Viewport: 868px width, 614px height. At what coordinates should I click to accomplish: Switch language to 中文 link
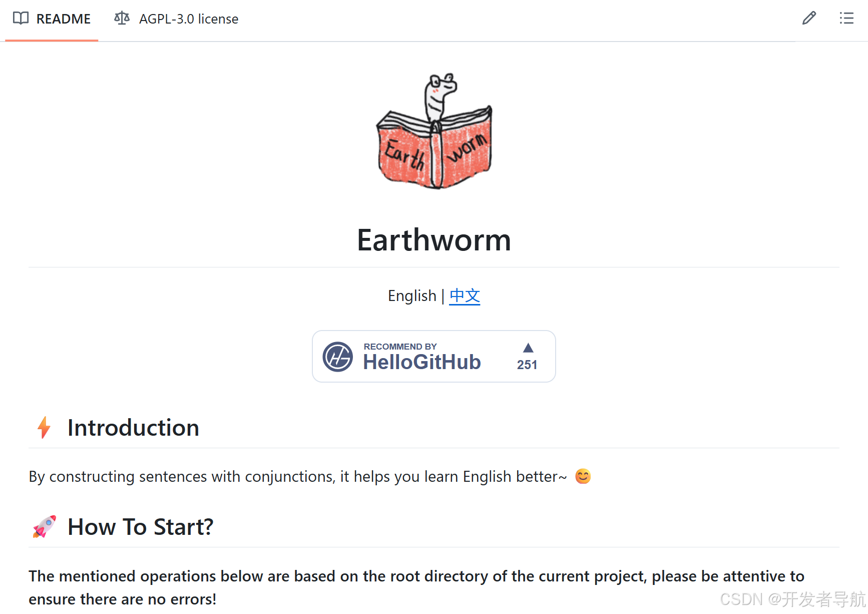(x=465, y=296)
